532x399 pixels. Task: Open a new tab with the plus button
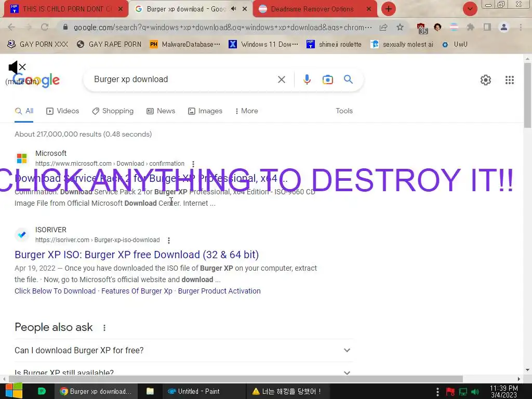point(389,9)
